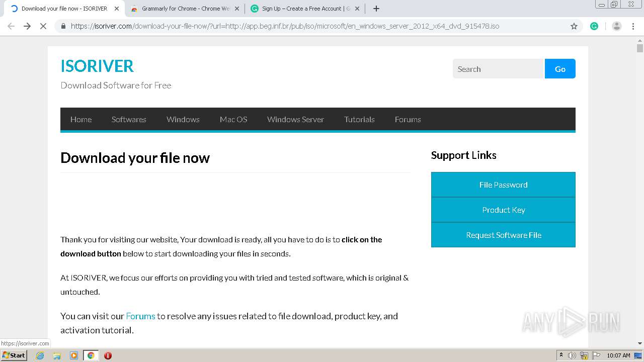
Task: Show hidden system tray icons
Action: [560, 355]
